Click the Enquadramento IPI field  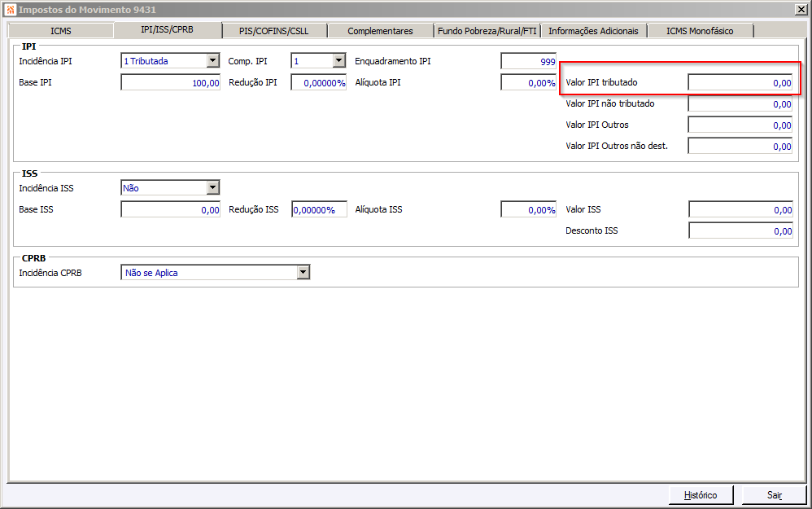(x=528, y=61)
